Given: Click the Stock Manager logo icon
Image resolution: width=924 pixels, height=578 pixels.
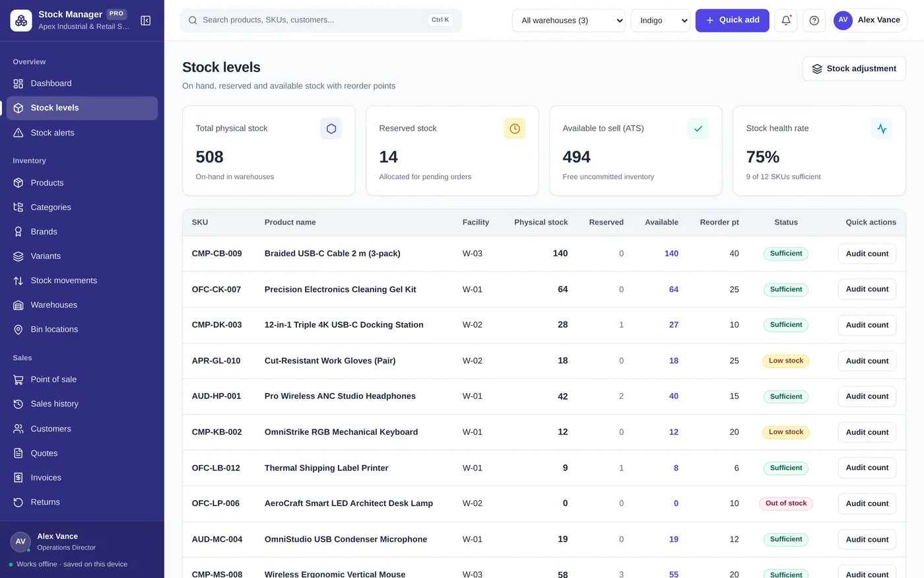Looking at the screenshot, I should point(21,20).
